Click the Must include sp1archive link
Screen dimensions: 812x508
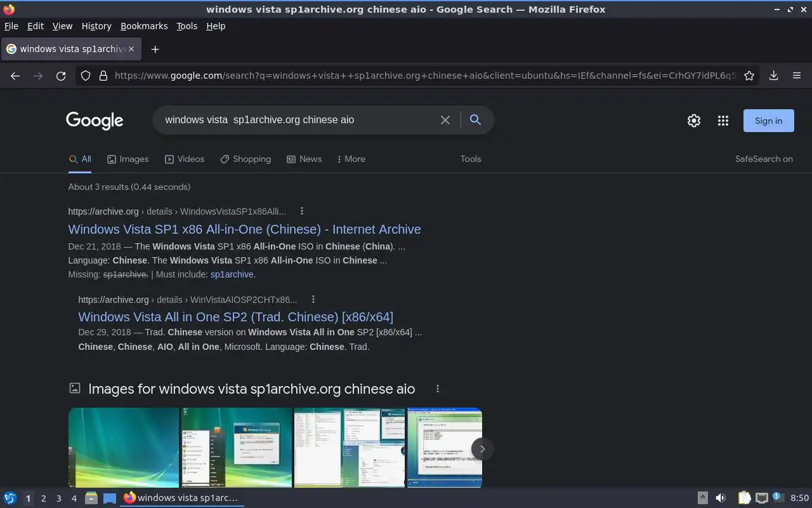(232, 274)
